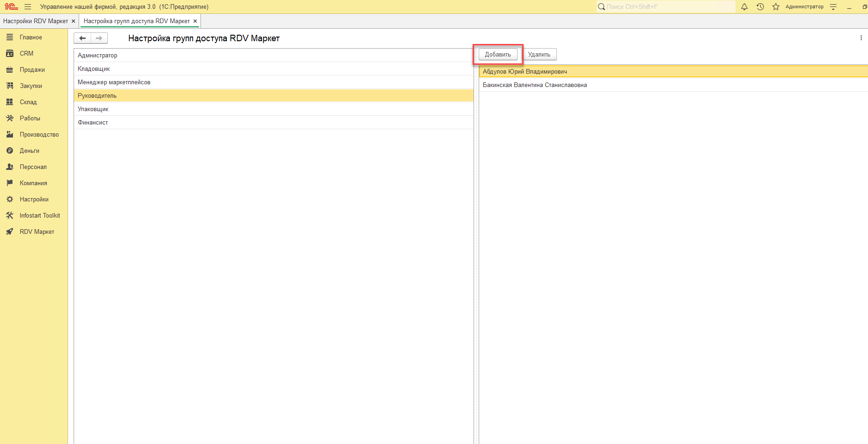Select the Администратор access group row
The width and height of the screenshot is (868, 444).
tap(274, 55)
